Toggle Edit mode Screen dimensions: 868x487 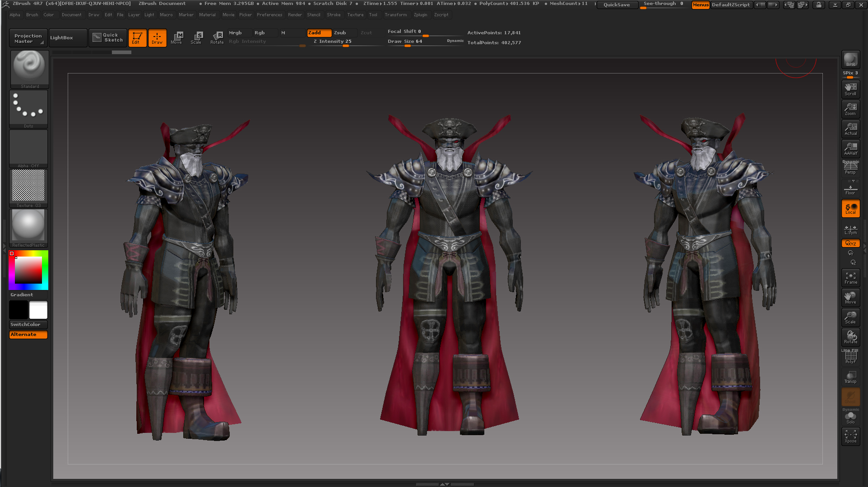point(137,38)
